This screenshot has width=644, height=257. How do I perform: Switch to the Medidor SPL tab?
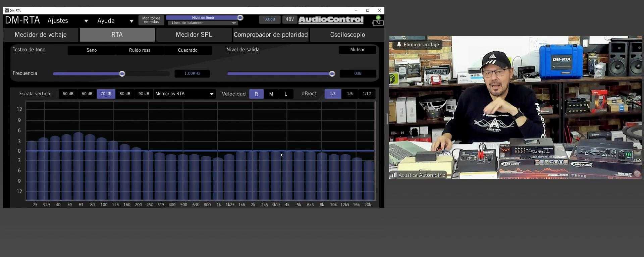tap(194, 35)
